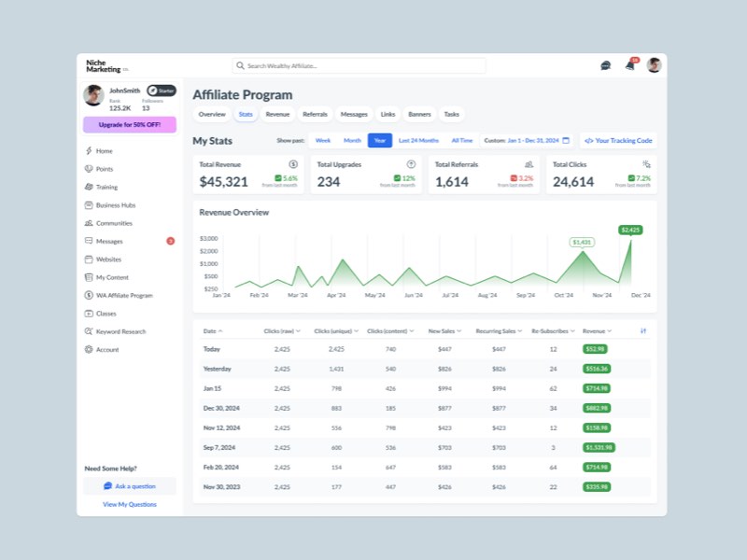Click the Your Tracking Code button
The width and height of the screenshot is (747, 560).
coord(618,141)
